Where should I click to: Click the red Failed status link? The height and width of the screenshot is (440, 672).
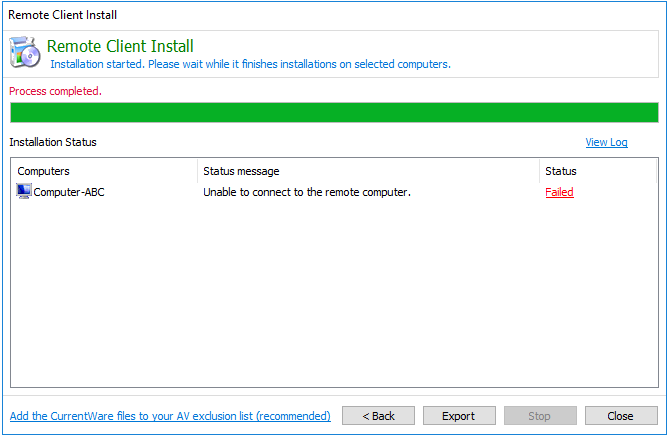click(x=559, y=192)
